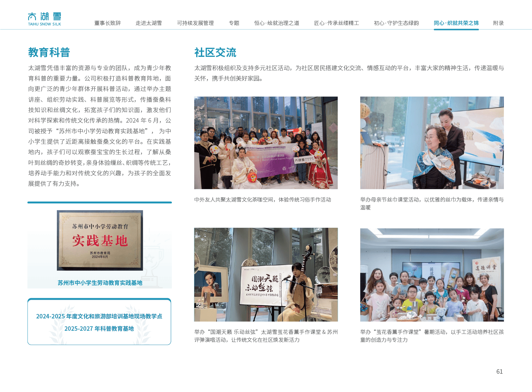Click the 2025-2027 年科普教育基地 text
The width and height of the screenshot is (532, 392).
click(x=99, y=329)
